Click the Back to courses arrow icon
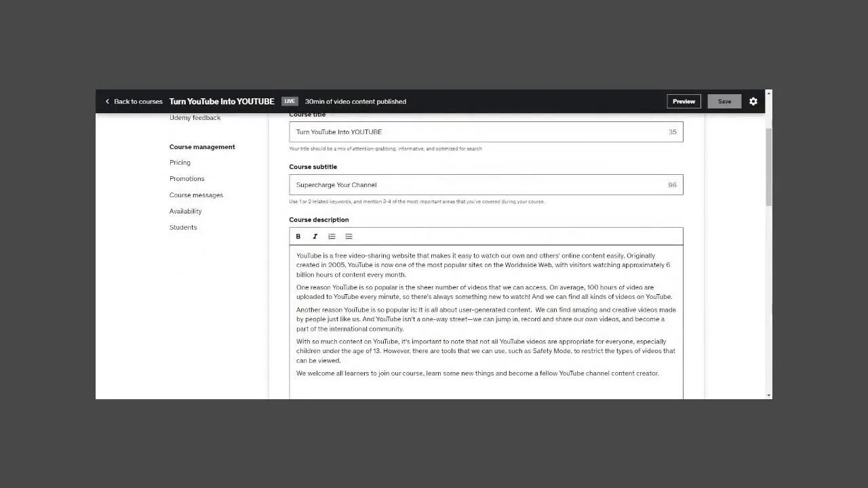868x488 pixels. point(107,102)
